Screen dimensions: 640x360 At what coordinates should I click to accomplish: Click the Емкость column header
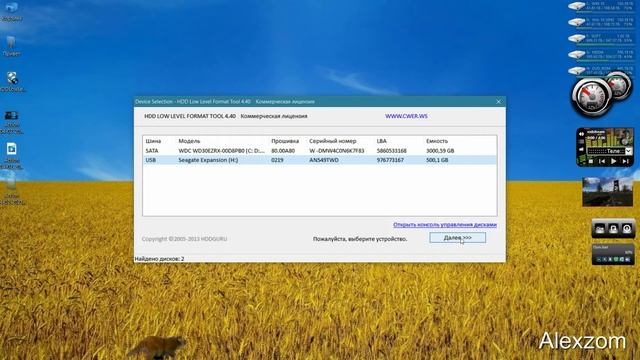tap(437, 141)
